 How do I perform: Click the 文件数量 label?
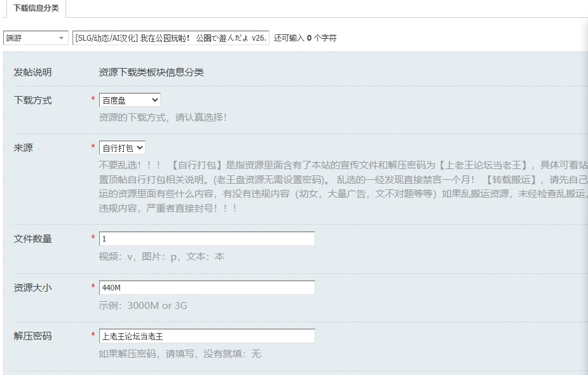(x=32, y=239)
